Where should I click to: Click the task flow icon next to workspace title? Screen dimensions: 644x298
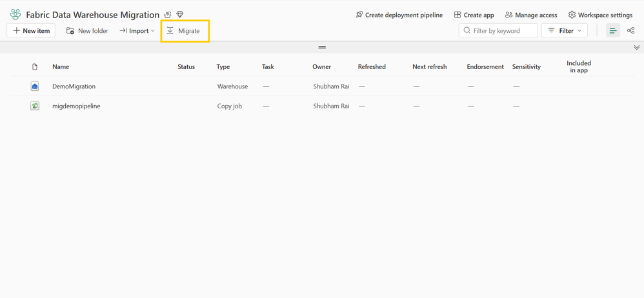click(x=168, y=15)
